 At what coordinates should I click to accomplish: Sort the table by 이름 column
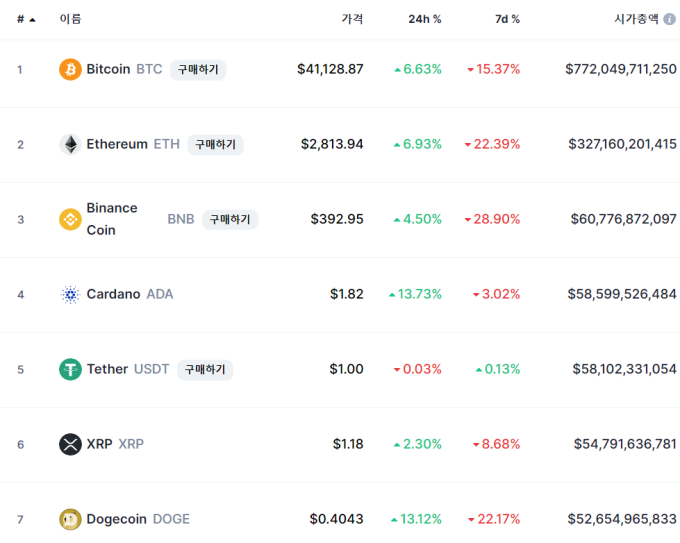[71, 19]
